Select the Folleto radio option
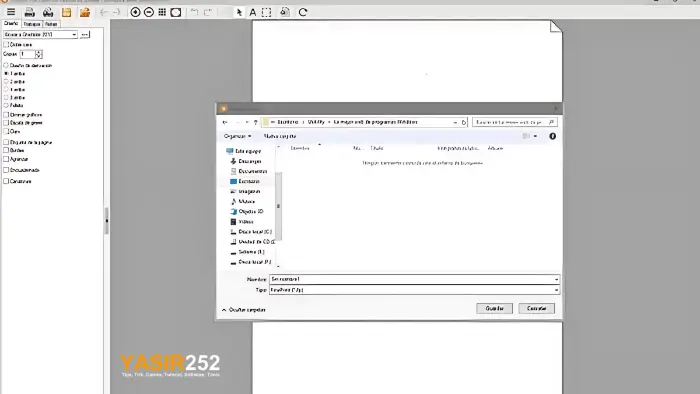The image size is (700, 394). point(6,105)
